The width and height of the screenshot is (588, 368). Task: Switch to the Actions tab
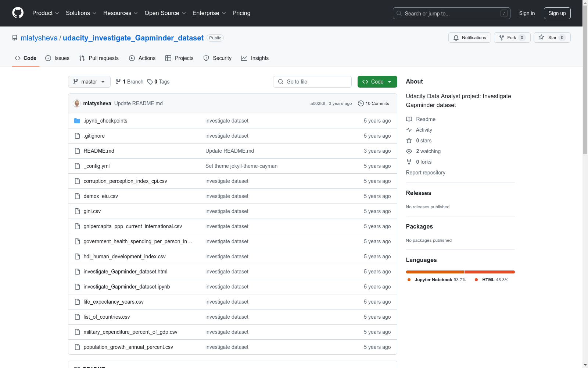click(x=142, y=58)
